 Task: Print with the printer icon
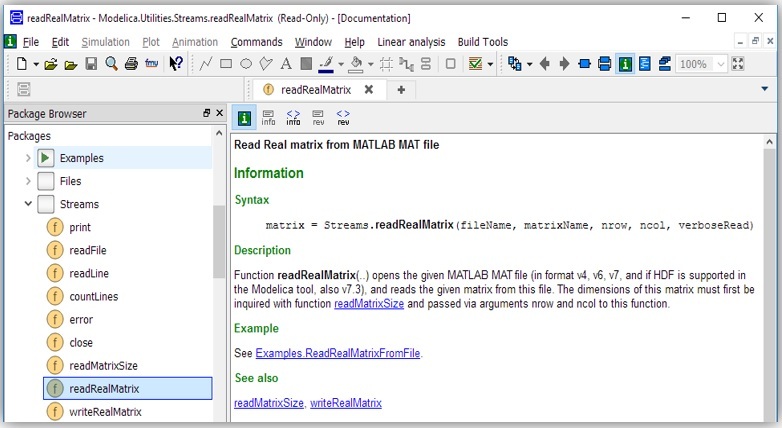coord(131,64)
